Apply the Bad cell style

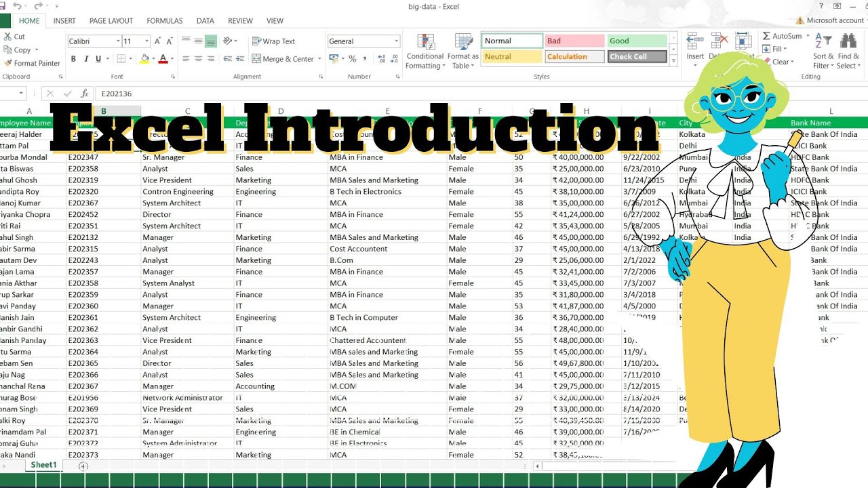tap(574, 41)
